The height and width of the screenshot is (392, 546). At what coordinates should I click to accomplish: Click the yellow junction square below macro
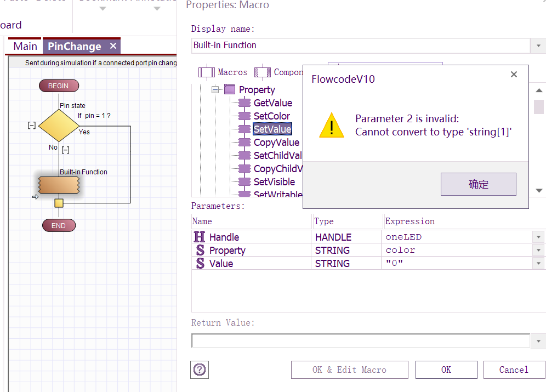click(x=59, y=203)
